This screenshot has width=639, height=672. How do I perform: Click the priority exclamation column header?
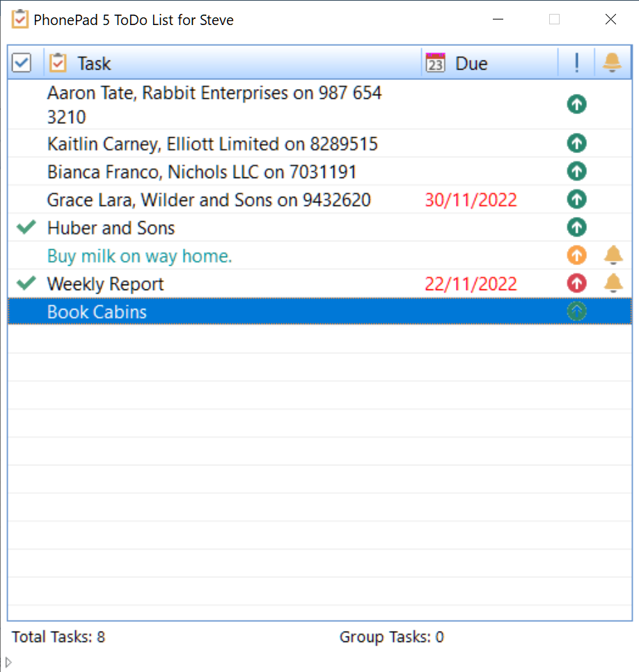(576, 63)
